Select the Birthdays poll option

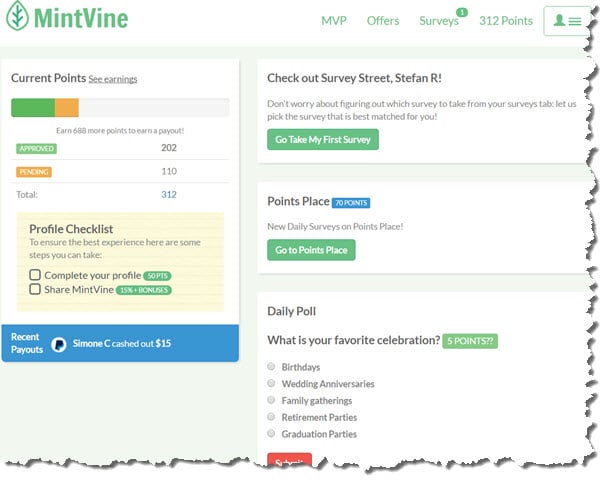pos(271,366)
